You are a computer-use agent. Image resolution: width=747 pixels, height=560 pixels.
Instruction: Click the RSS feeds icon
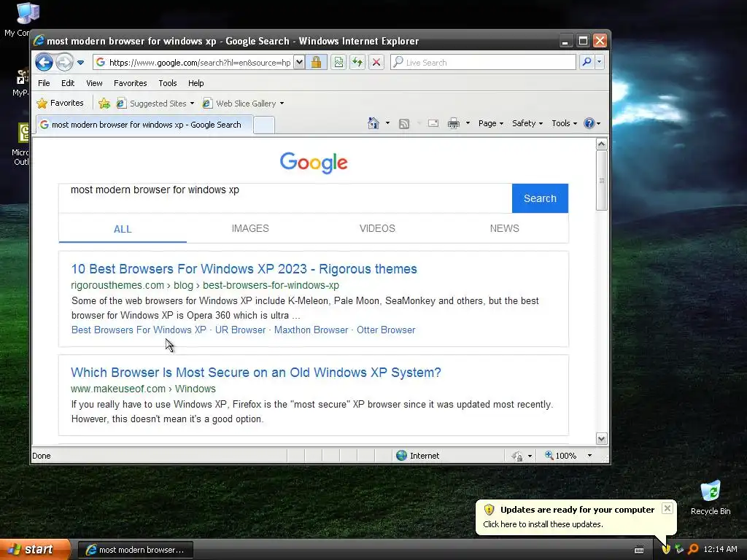pos(404,124)
